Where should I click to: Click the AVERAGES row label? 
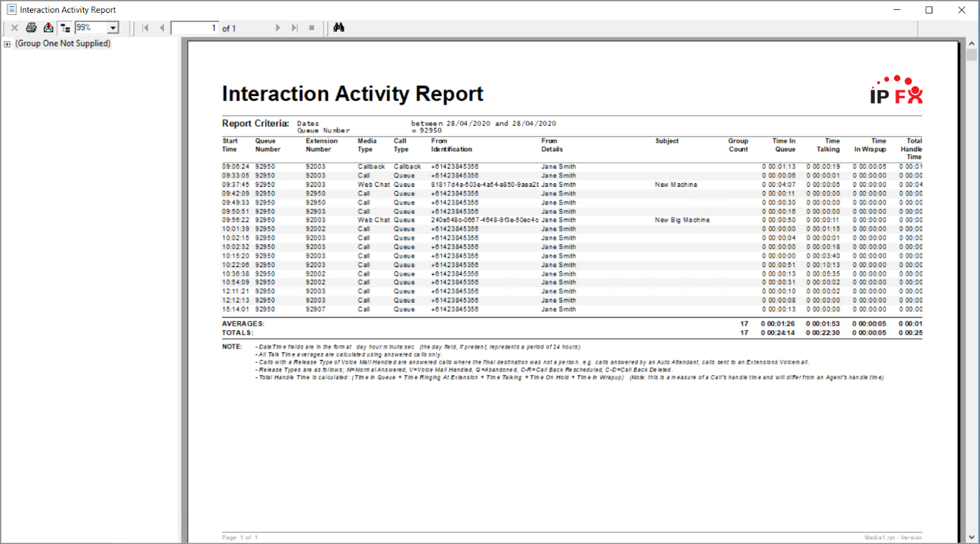click(243, 324)
